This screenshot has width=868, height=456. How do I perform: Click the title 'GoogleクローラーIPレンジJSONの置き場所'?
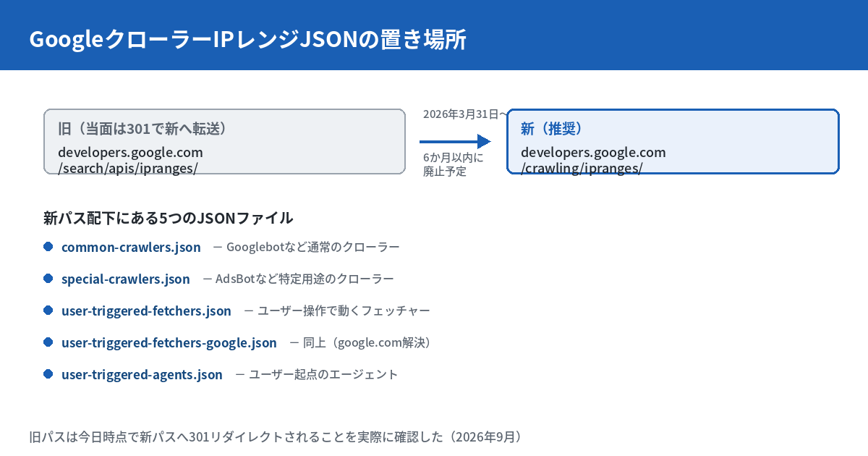[248, 40]
